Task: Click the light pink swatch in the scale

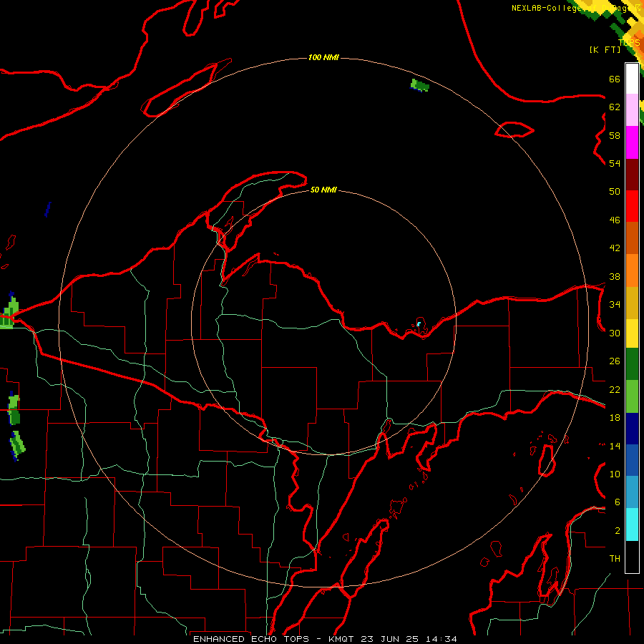Action: (632, 110)
